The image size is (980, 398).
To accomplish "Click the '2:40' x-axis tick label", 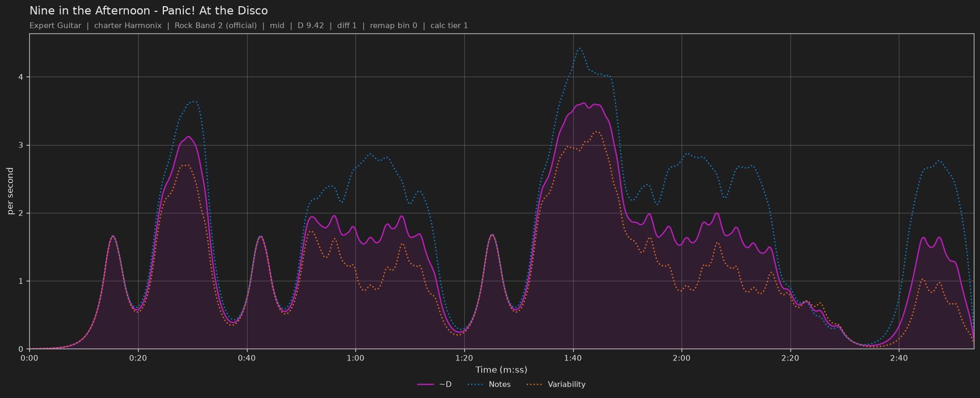I will pyautogui.click(x=899, y=358).
